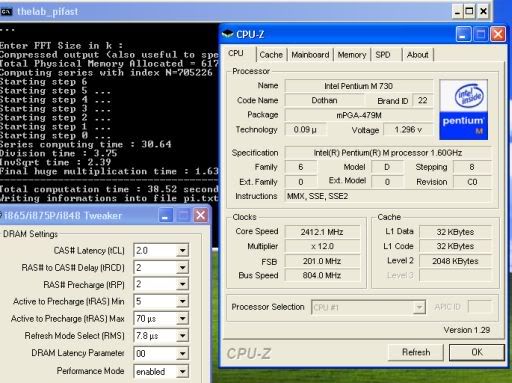Click the Name field 'Intel Pentium M 730'
Screen dimensions: 512x383
359,86
